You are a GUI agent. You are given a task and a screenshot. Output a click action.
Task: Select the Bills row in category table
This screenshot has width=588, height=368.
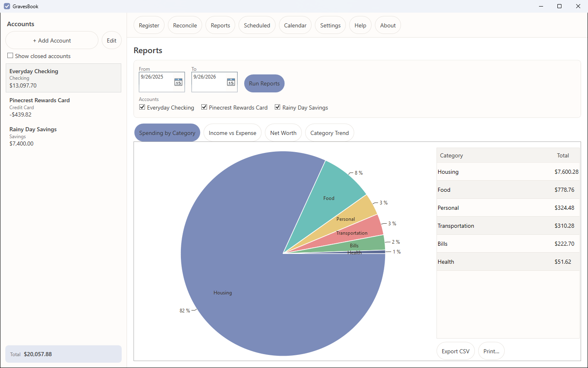[x=508, y=244]
